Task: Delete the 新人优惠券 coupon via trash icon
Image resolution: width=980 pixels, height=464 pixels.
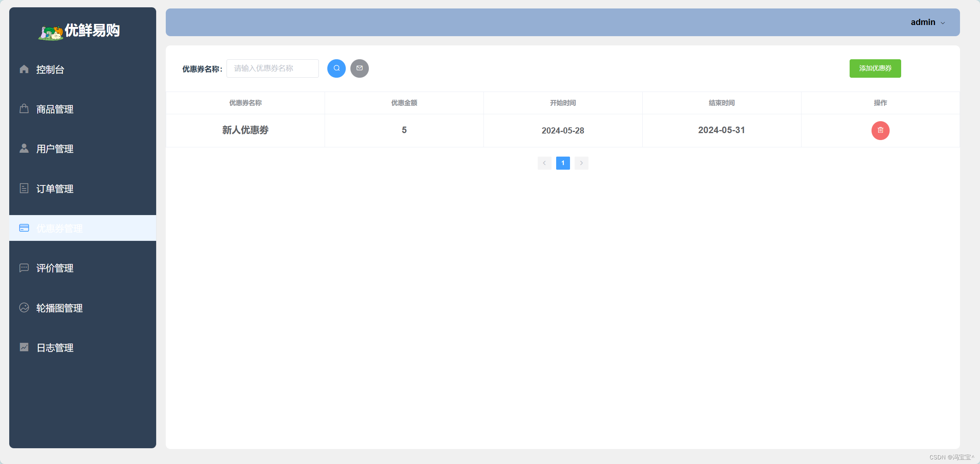Action: [880, 130]
